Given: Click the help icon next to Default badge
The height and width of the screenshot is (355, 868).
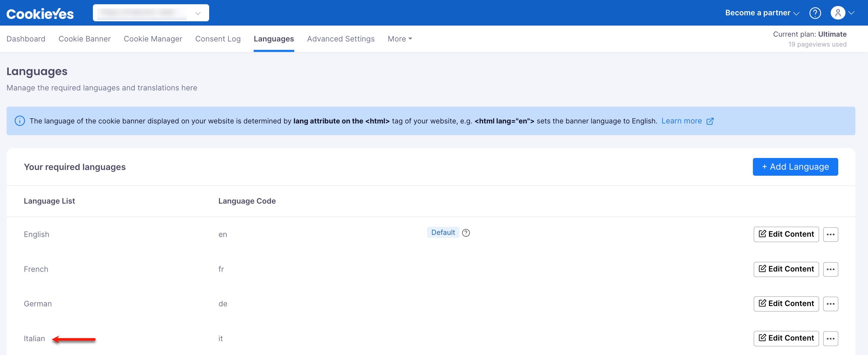Looking at the screenshot, I should pos(466,233).
